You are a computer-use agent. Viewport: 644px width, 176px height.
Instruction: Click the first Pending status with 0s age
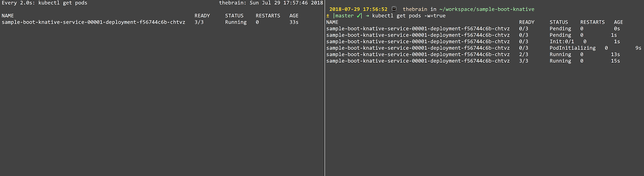pos(560,29)
